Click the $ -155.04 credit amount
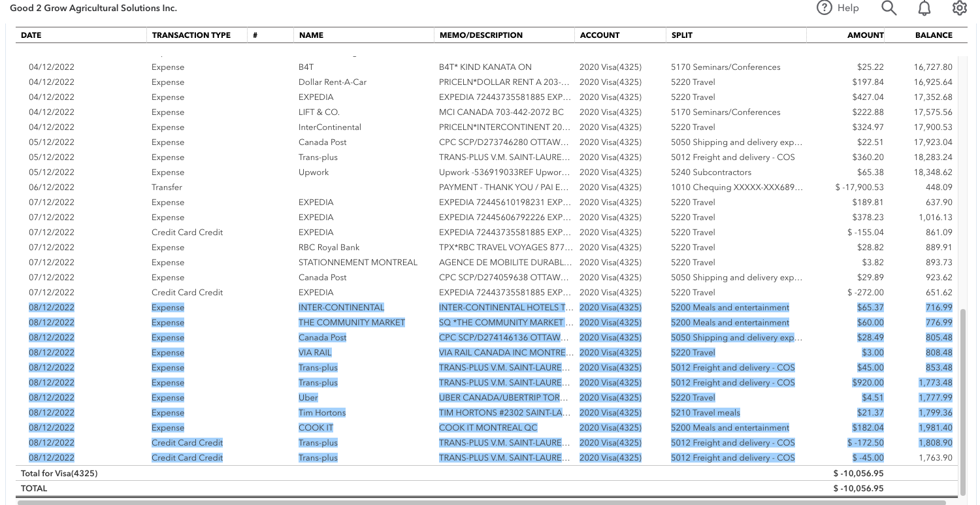 point(866,233)
